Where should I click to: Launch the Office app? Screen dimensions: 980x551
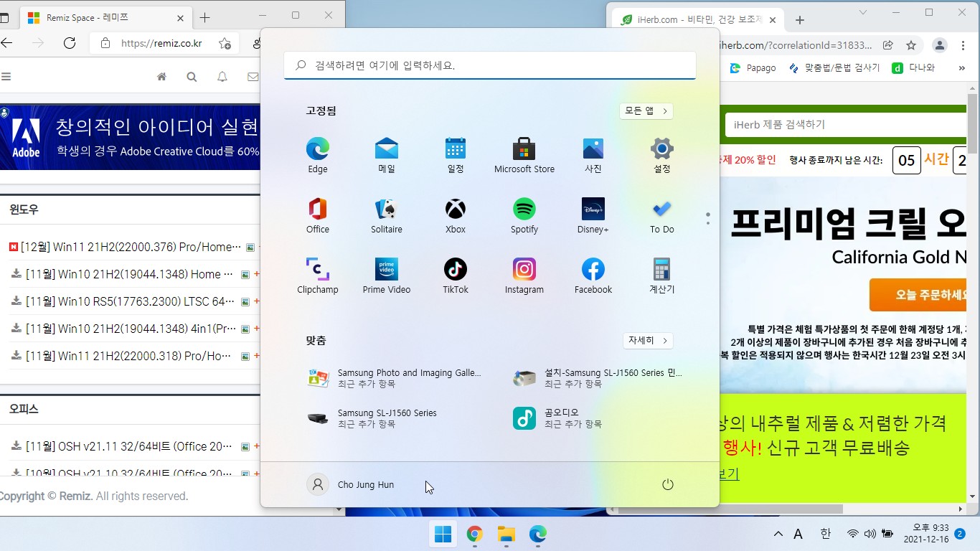point(318,216)
